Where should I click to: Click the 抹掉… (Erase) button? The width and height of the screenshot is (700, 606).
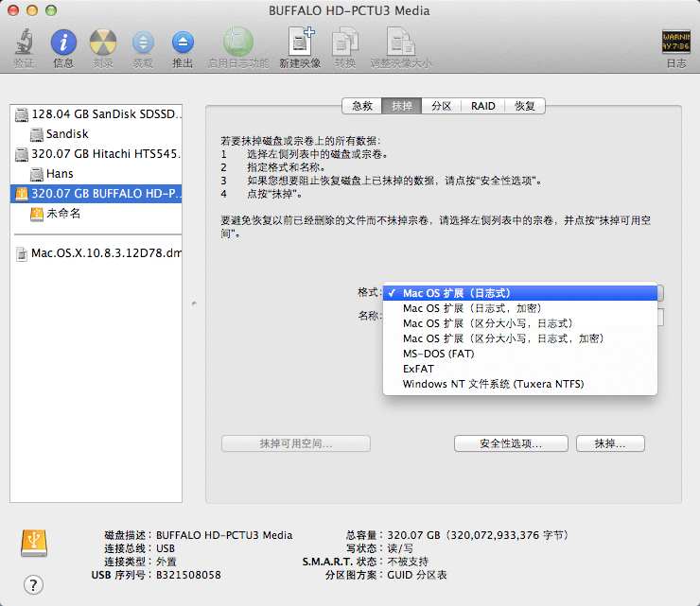(x=610, y=443)
